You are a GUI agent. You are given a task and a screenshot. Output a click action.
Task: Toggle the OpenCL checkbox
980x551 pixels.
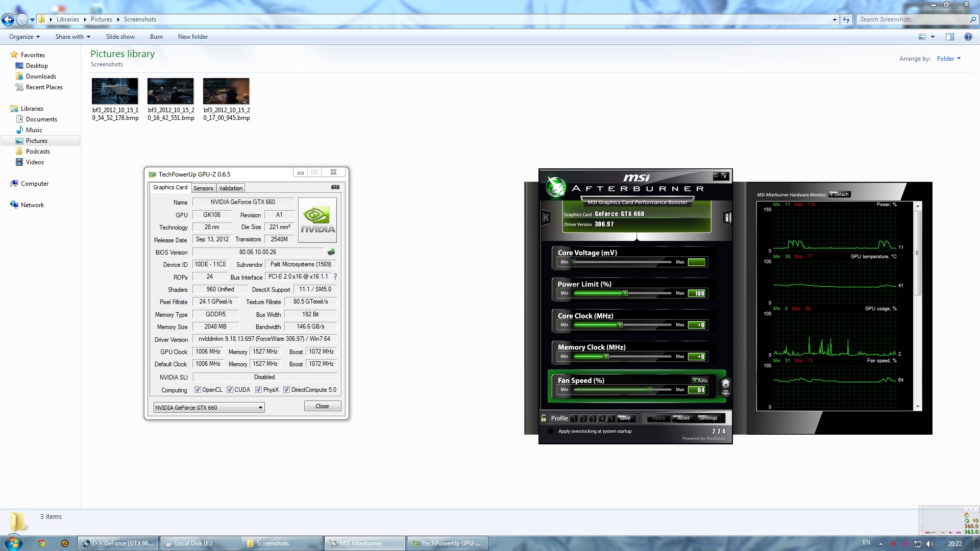point(198,390)
